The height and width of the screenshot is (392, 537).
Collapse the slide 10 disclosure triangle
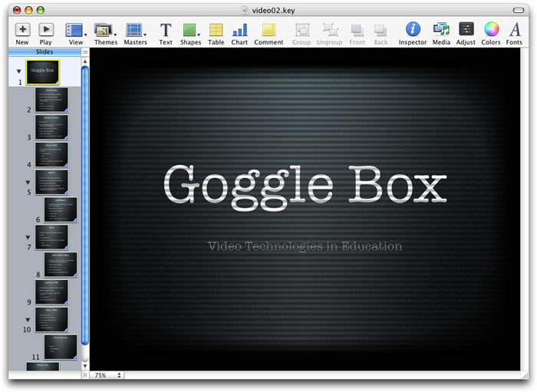(28, 320)
